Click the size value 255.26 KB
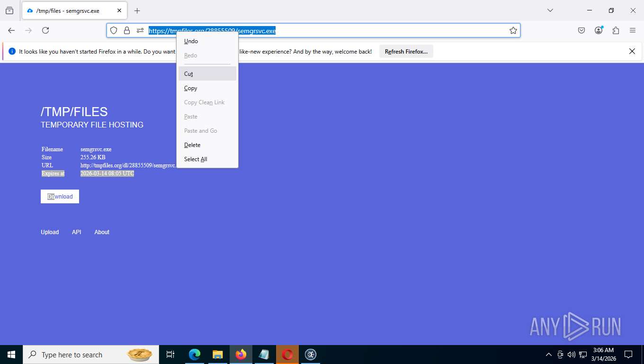This screenshot has height=364, width=644. pyautogui.click(x=93, y=157)
